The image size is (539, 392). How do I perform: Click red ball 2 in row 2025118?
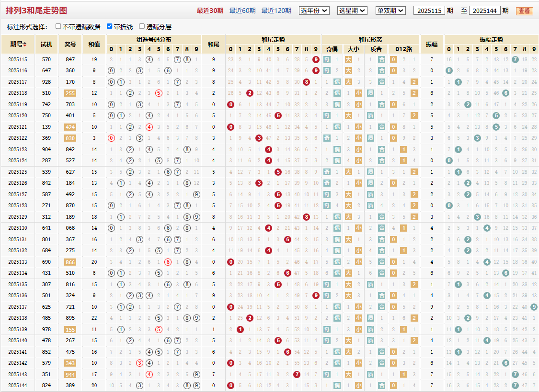click(x=250, y=93)
